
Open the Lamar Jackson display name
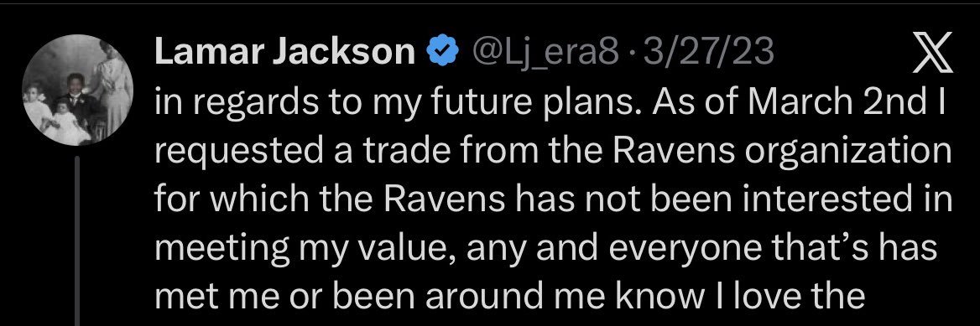[x=285, y=53]
